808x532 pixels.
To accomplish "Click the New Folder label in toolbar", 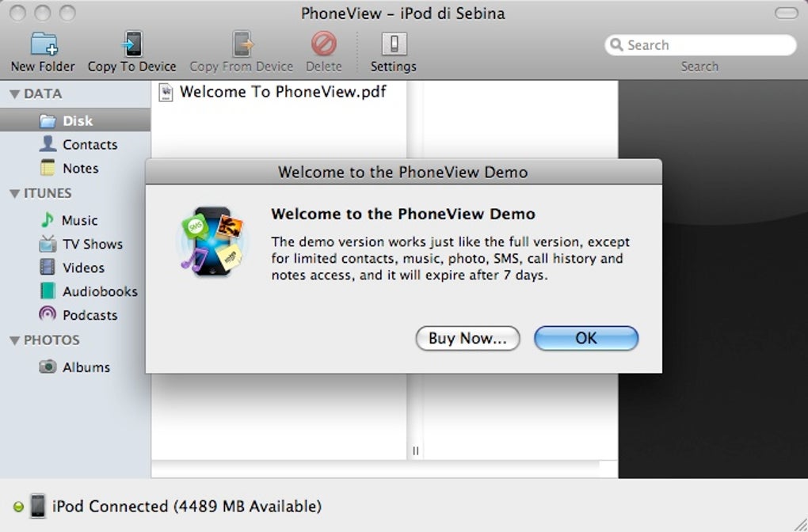I will tap(43, 67).
